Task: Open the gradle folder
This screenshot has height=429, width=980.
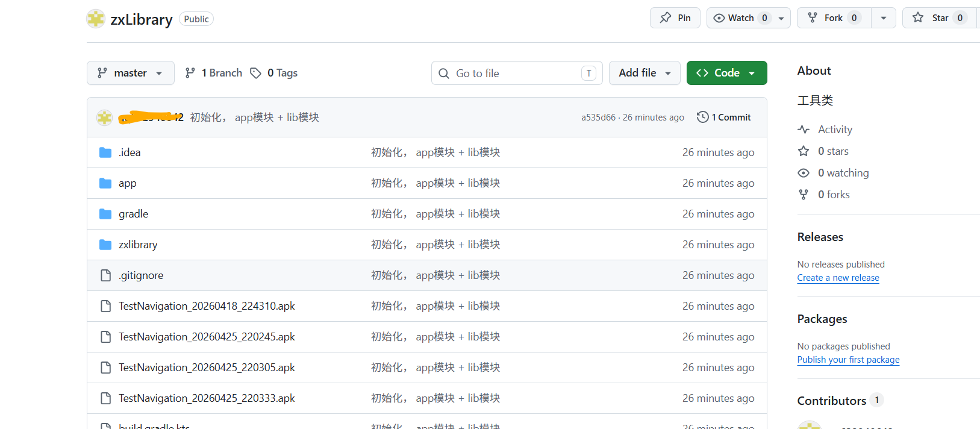Action: tap(133, 214)
